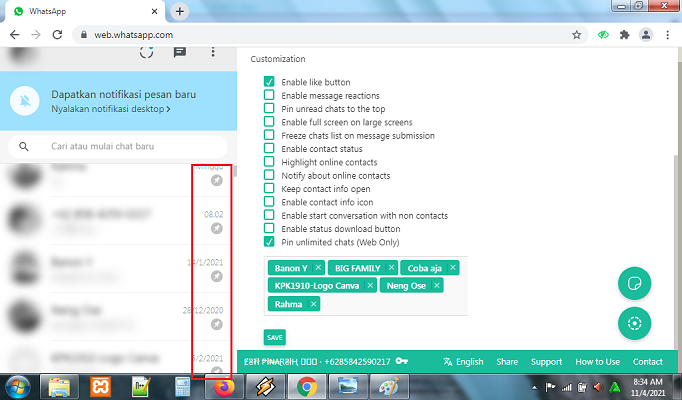
Task: Uncheck Enable like button checkbox
Action: tap(269, 81)
